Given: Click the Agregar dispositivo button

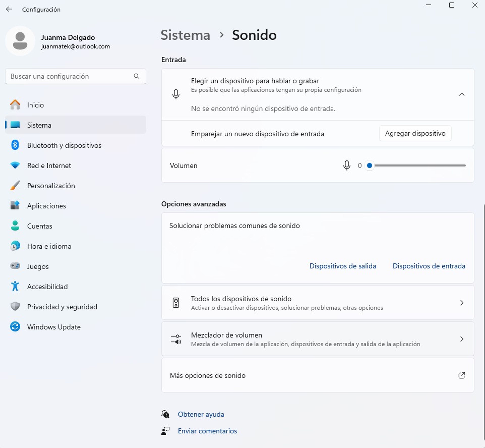Looking at the screenshot, I should click(415, 133).
